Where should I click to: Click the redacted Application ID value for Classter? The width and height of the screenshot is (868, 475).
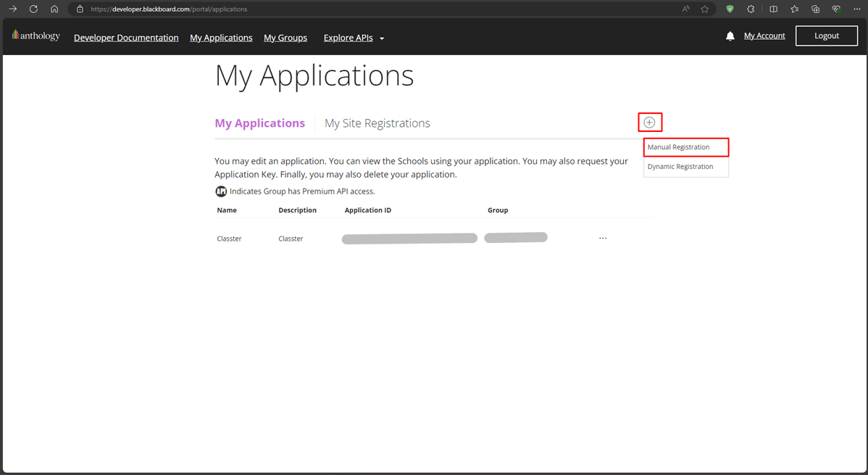coord(409,239)
